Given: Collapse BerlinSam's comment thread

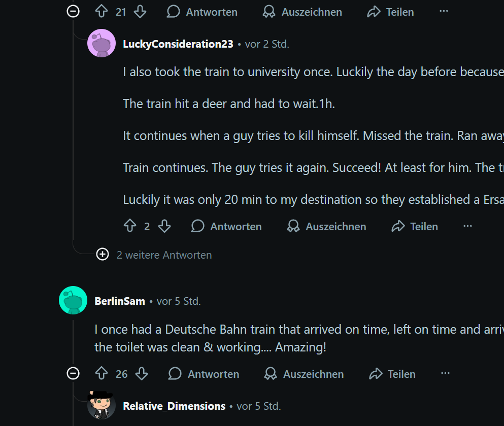Looking at the screenshot, I should click(x=73, y=374).
